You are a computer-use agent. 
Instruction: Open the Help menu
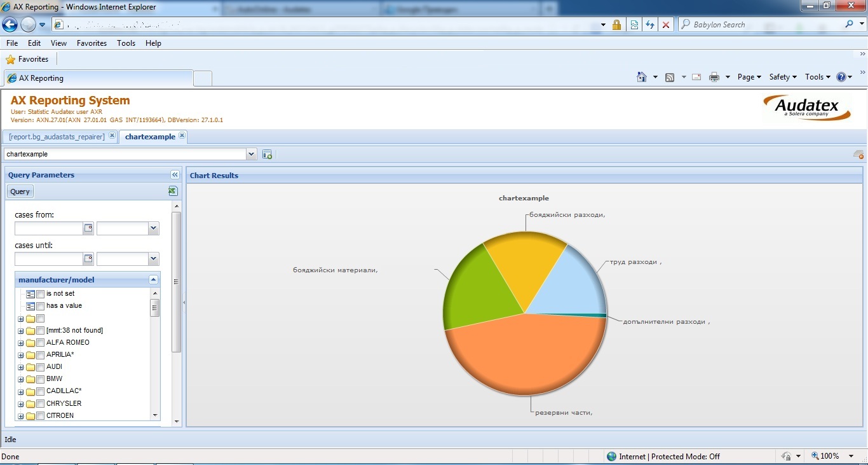pyautogui.click(x=153, y=43)
